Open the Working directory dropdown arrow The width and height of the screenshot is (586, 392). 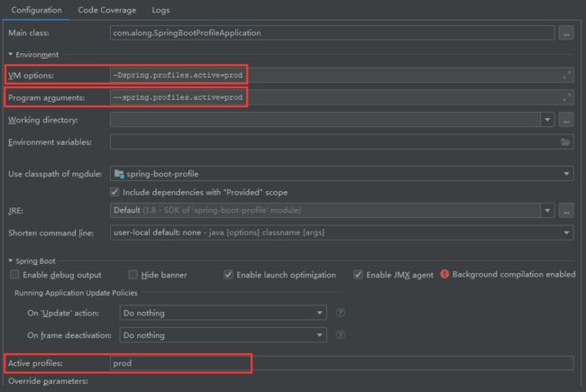click(x=547, y=120)
